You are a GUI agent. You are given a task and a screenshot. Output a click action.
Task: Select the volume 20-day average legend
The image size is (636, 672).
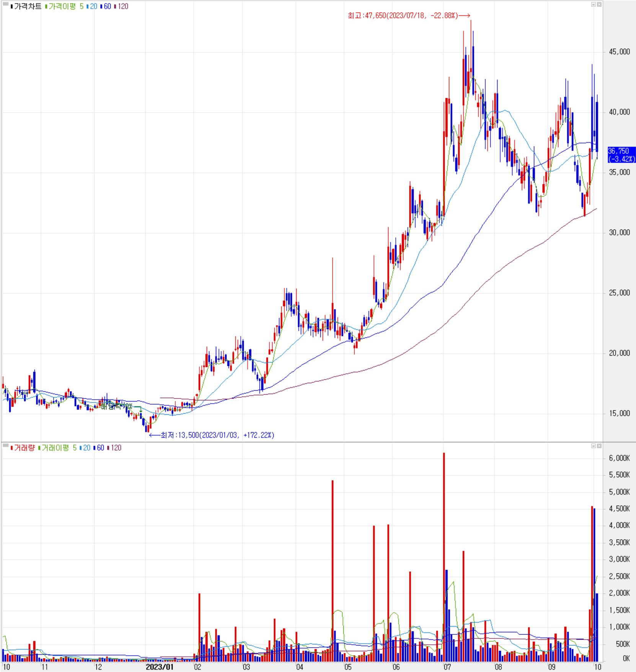[86, 448]
